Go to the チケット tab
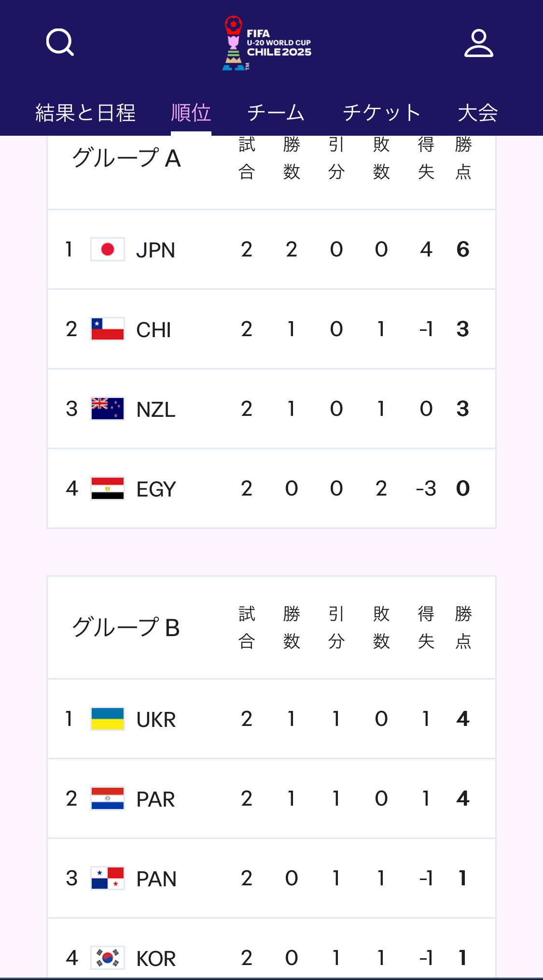This screenshot has width=543, height=980. pos(381,113)
